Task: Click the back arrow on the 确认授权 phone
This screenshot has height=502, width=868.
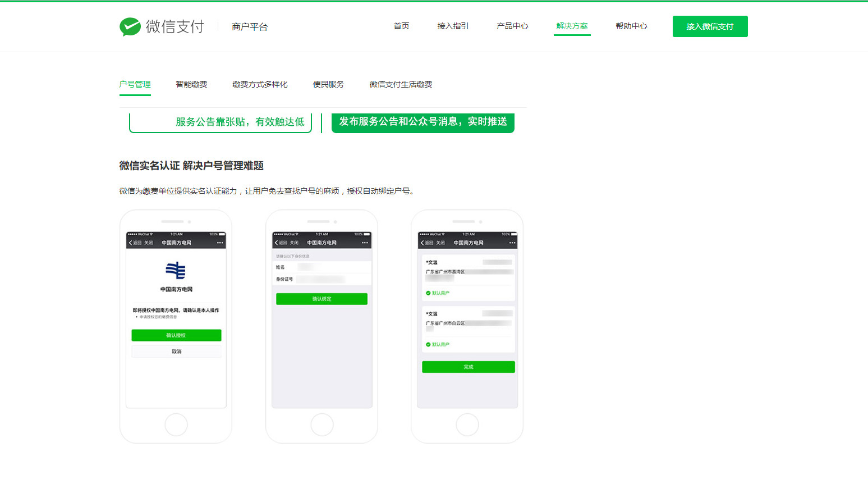Action: coord(131,243)
